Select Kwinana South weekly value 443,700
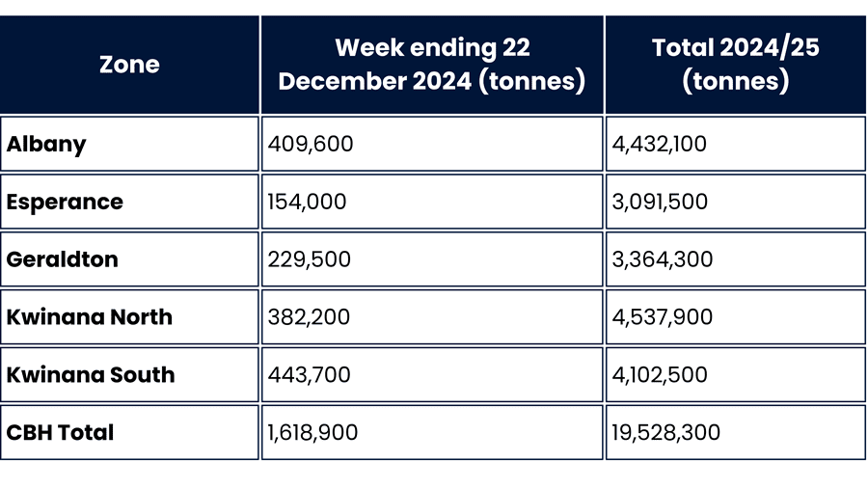Image resolution: width=868 pixels, height=489 pixels. coord(310,374)
